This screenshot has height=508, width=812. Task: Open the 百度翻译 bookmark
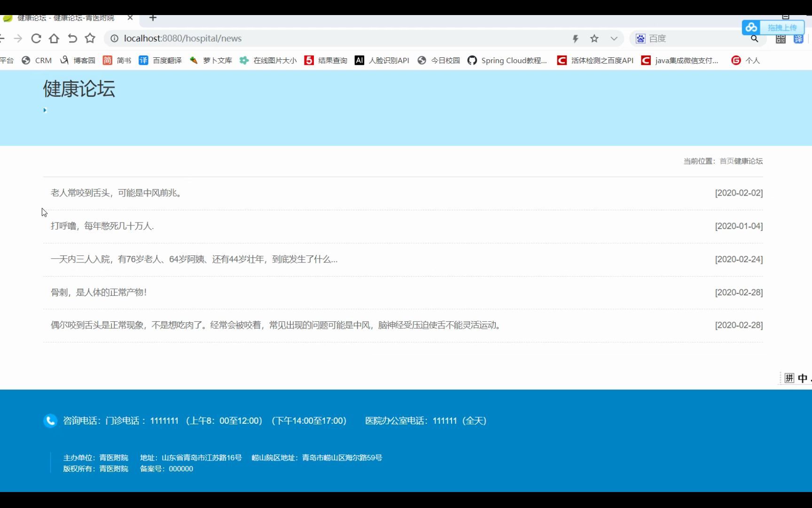click(165, 60)
